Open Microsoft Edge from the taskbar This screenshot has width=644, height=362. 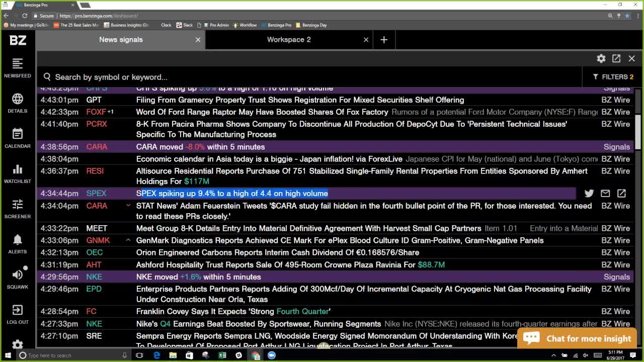click(156, 355)
